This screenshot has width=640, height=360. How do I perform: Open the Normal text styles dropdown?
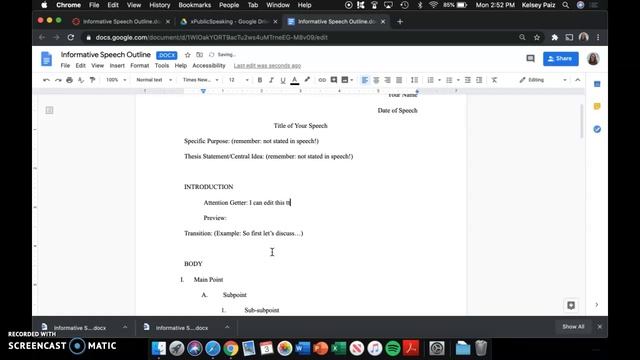[154, 80]
